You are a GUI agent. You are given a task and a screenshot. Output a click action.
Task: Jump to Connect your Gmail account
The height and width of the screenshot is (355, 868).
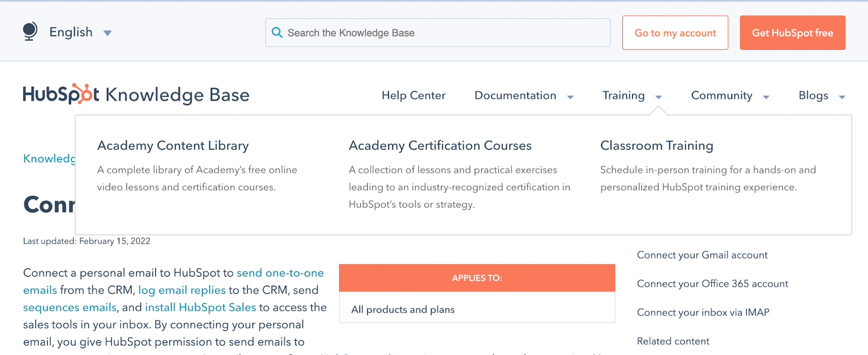(x=702, y=255)
